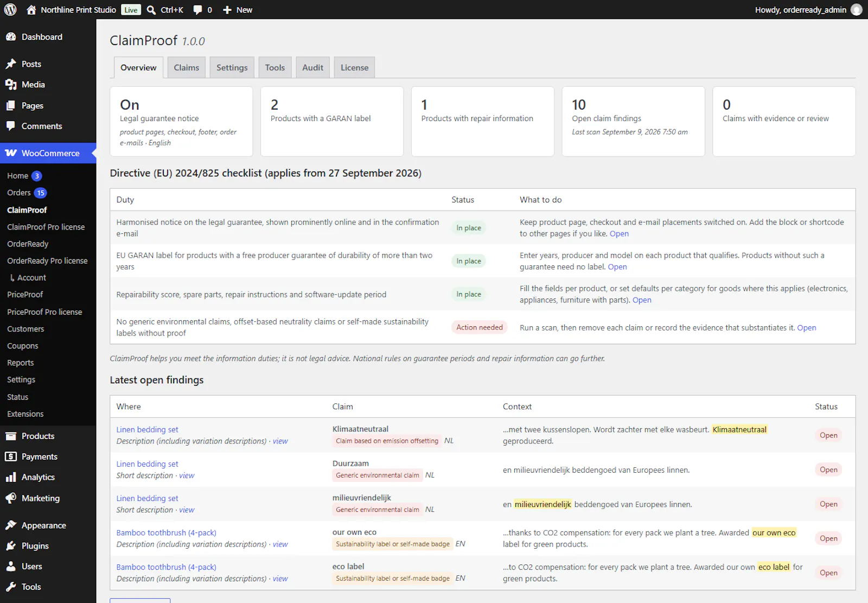The height and width of the screenshot is (603, 868).
Task: Open the search magnifier icon
Action: coord(151,10)
